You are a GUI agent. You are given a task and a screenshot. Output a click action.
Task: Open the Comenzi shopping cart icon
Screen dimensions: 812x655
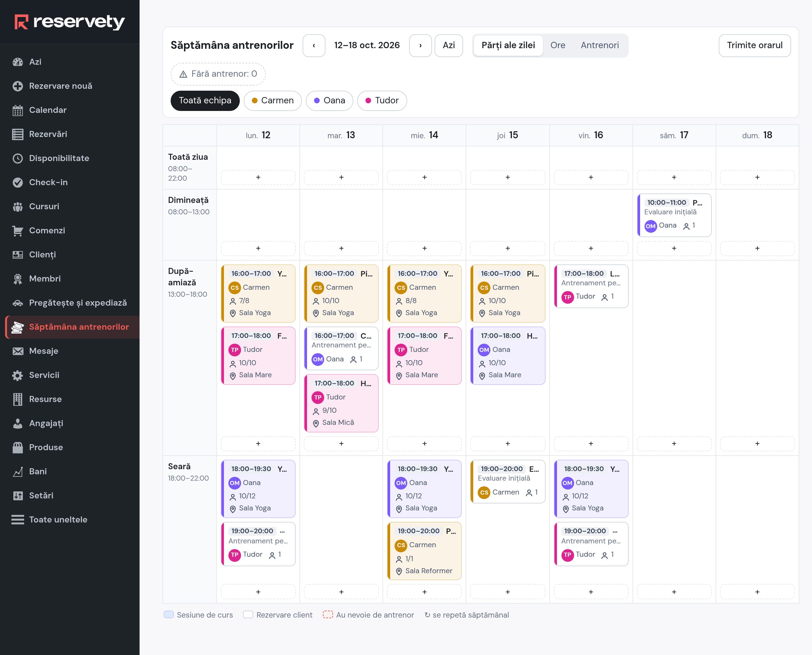pos(18,230)
